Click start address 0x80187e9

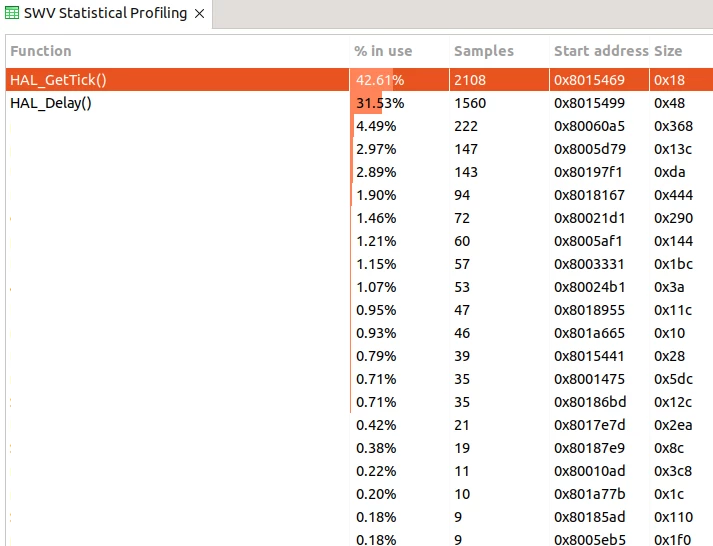[589, 448]
